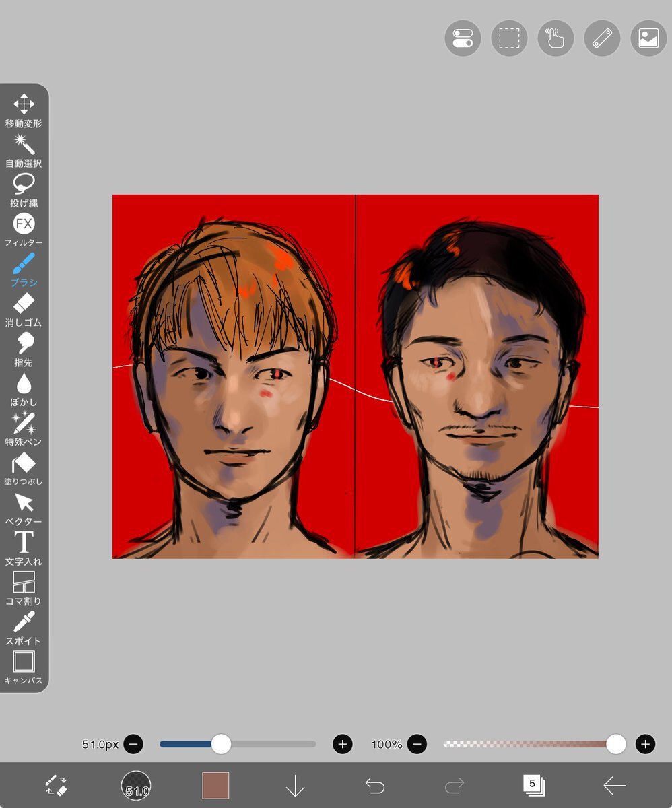Open the layers panel showing 5
Image resolution: width=672 pixels, height=808 pixels.
pos(534,785)
